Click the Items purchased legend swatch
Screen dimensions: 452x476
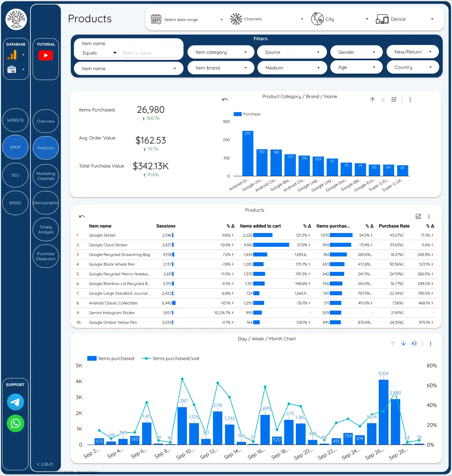pos(92,358)
